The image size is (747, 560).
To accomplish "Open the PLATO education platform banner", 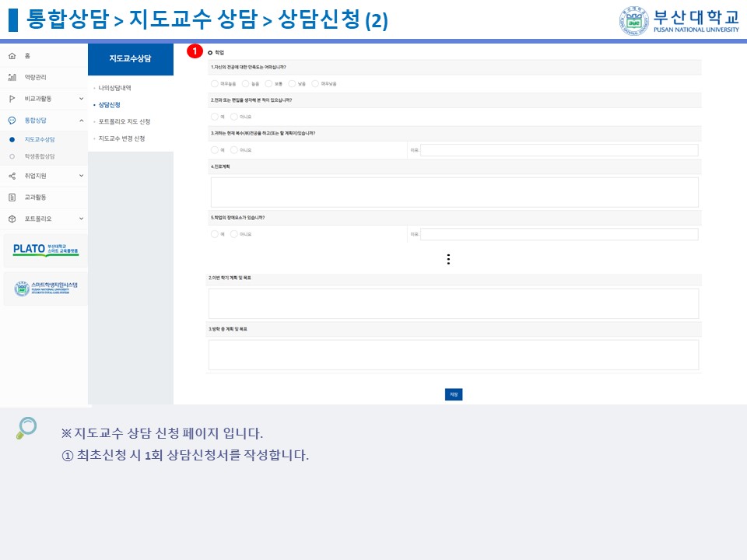I will (45, 250).
